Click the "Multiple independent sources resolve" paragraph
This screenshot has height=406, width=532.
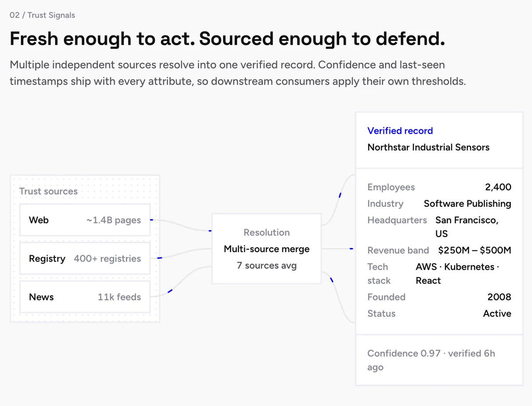(238, 73)
